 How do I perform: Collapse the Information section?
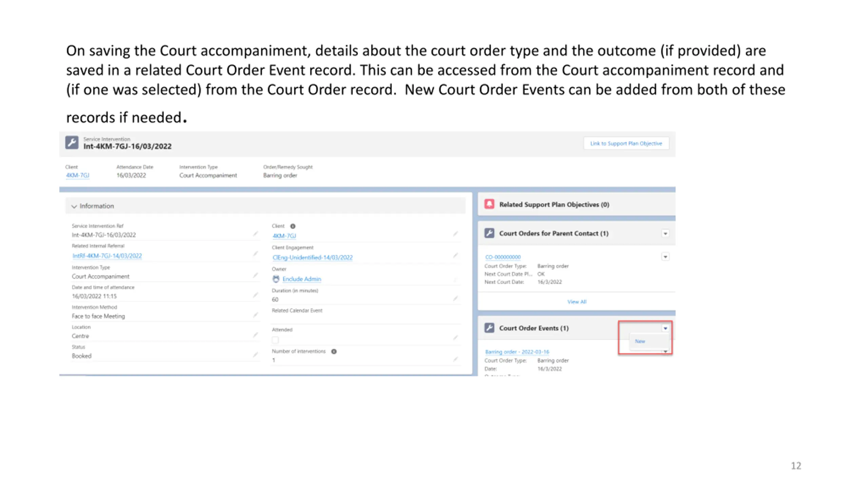(x=74, y=206)
